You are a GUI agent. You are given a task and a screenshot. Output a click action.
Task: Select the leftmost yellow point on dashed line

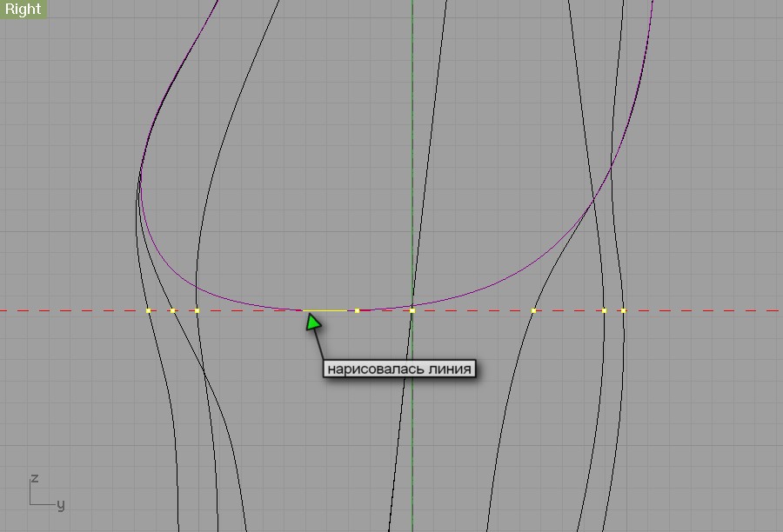pos(148,311)
